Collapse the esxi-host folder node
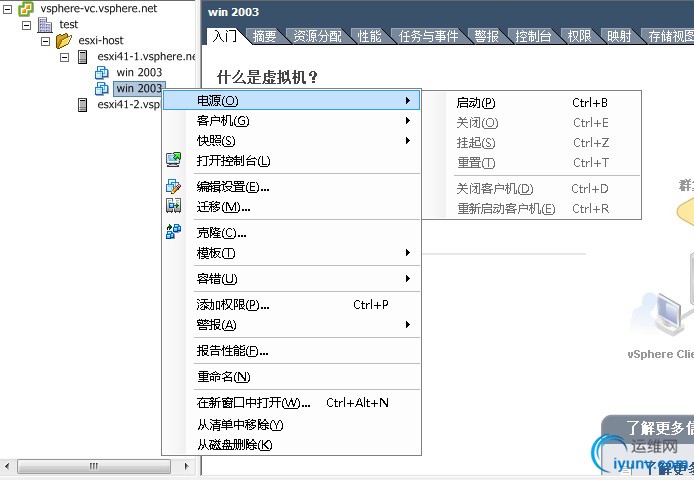This screenshot has width=694, height=480. pos(45,41)
